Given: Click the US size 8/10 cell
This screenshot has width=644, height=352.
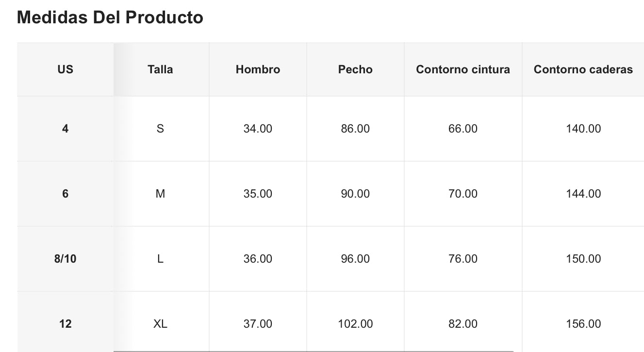Looking at the screenshot, I should click(65, 259).
